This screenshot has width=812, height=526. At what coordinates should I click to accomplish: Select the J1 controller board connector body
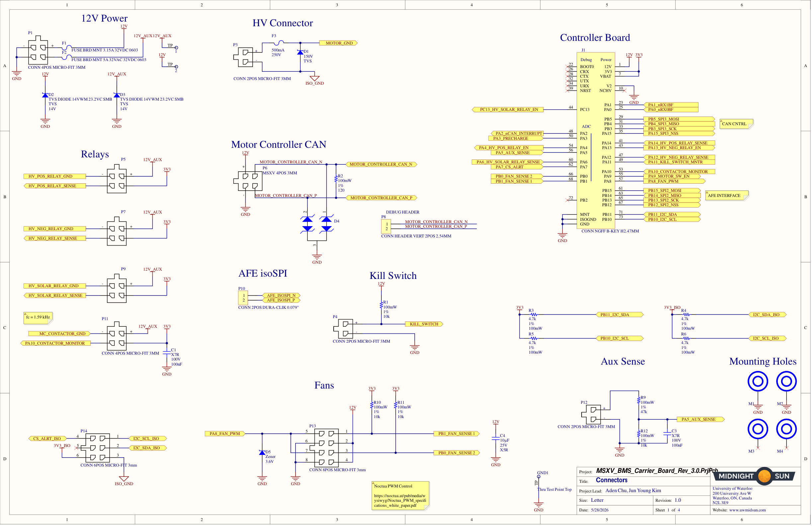click(596, 140)
